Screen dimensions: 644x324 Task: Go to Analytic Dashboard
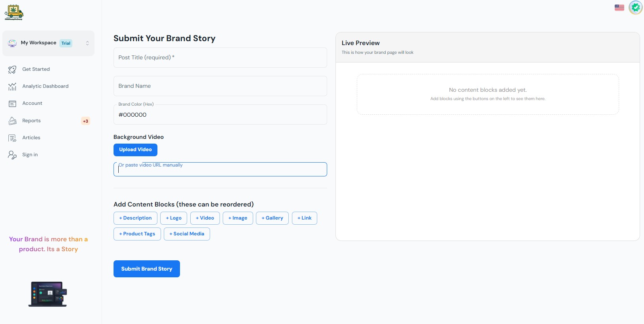coord(45,86)
